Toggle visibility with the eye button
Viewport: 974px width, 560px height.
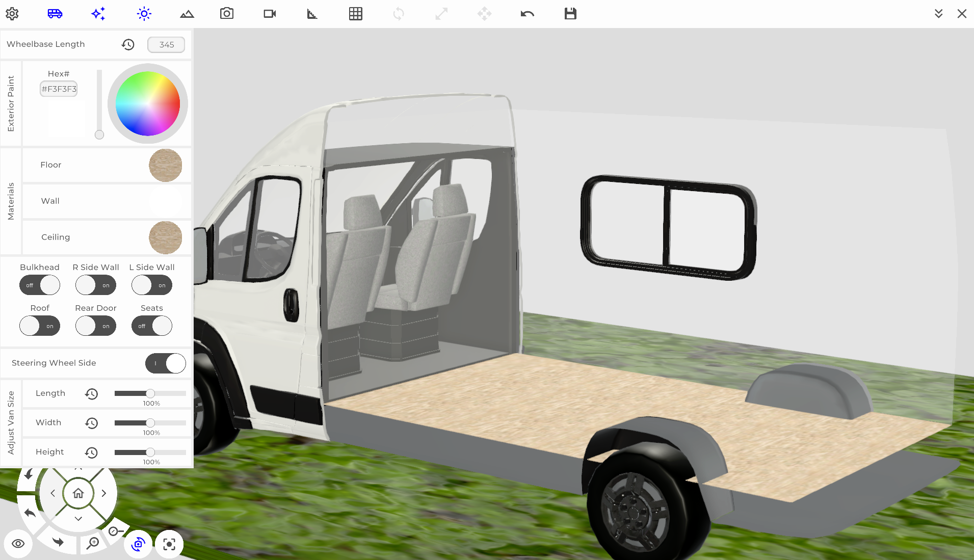(18, 544)
